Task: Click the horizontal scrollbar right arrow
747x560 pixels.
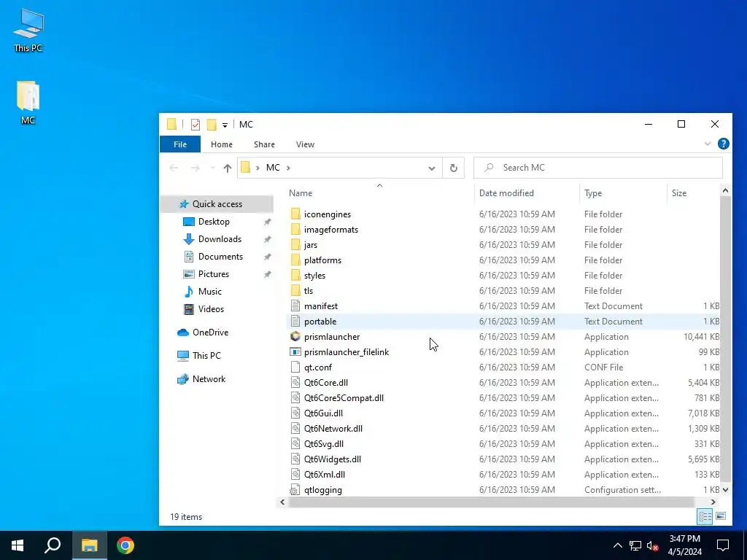Action: pos(713,502)
